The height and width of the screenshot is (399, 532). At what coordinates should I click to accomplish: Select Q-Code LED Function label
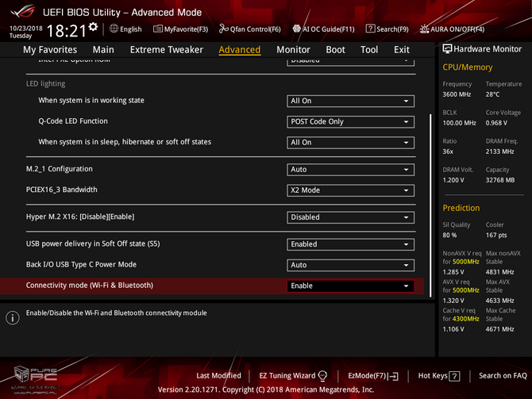(x=73, y=121)
